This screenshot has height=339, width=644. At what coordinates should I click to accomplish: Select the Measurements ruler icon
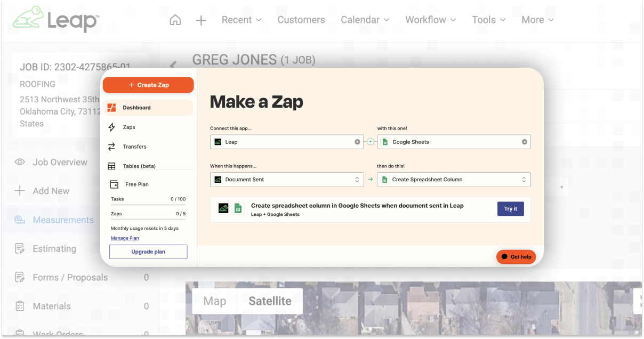click(20, 220)
